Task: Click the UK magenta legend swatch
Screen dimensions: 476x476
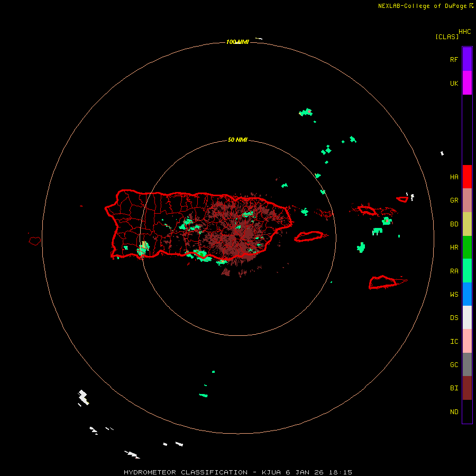Action: pyautogui.click(x=467, y=83)
